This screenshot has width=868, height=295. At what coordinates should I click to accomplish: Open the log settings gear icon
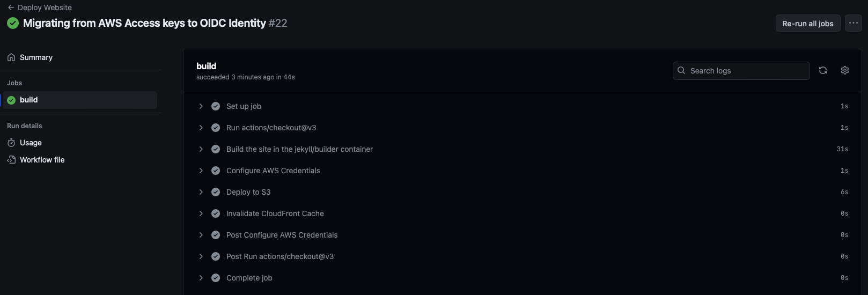845,70
